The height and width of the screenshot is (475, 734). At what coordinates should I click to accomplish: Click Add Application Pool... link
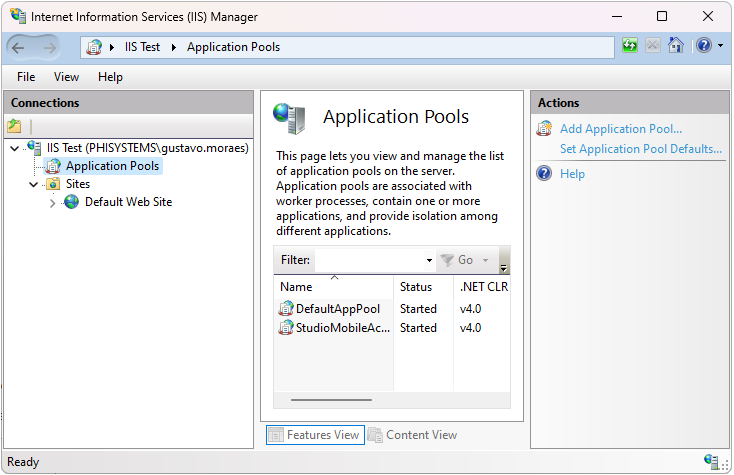tap(621, 129)
